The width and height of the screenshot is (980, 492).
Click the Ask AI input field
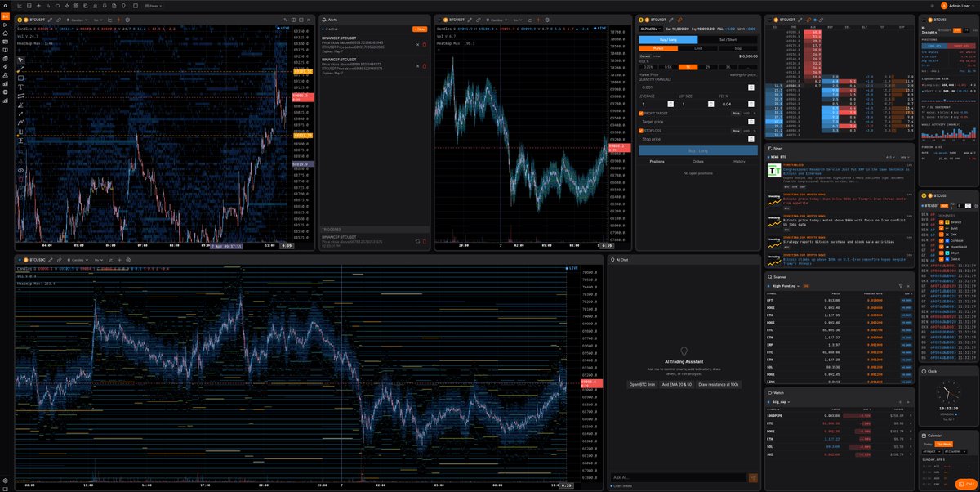pyautogui.click(x=678, y=477)
